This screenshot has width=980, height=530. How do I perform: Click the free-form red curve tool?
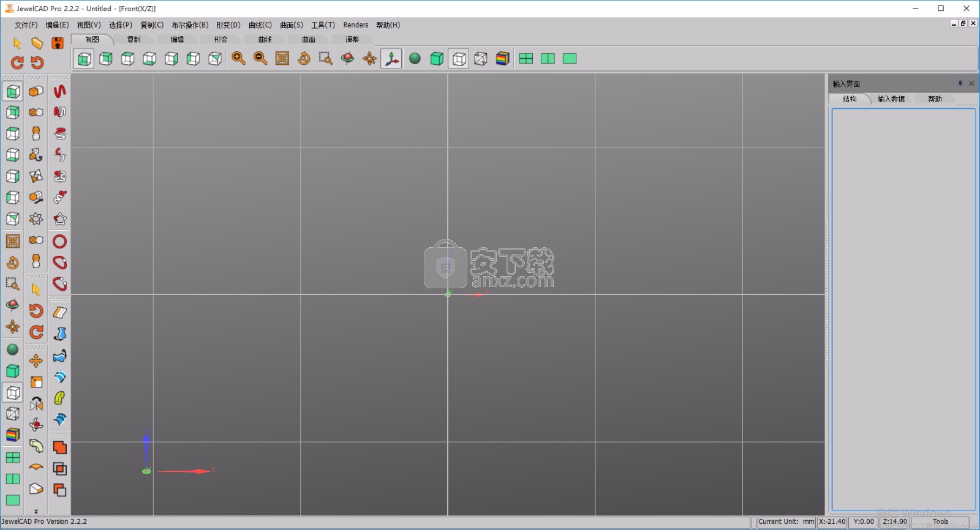[59, 91]
